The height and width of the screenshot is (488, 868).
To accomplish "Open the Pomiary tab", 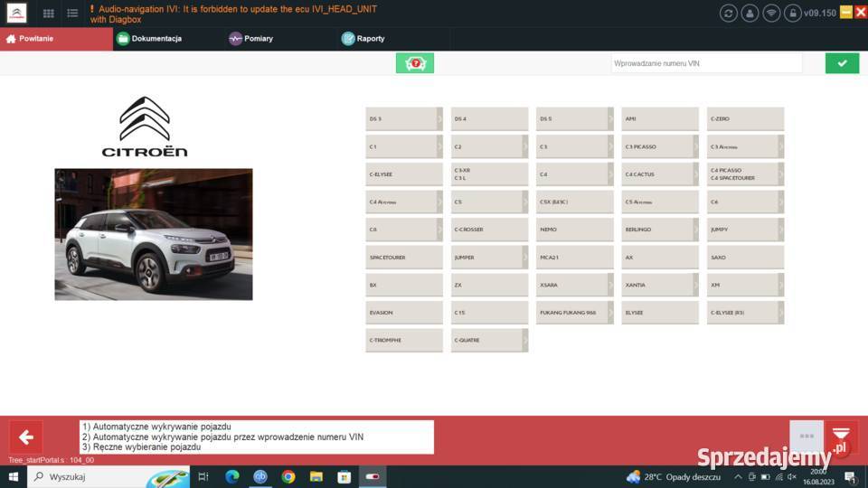I will pyautogui.click(x=251, y=39).
